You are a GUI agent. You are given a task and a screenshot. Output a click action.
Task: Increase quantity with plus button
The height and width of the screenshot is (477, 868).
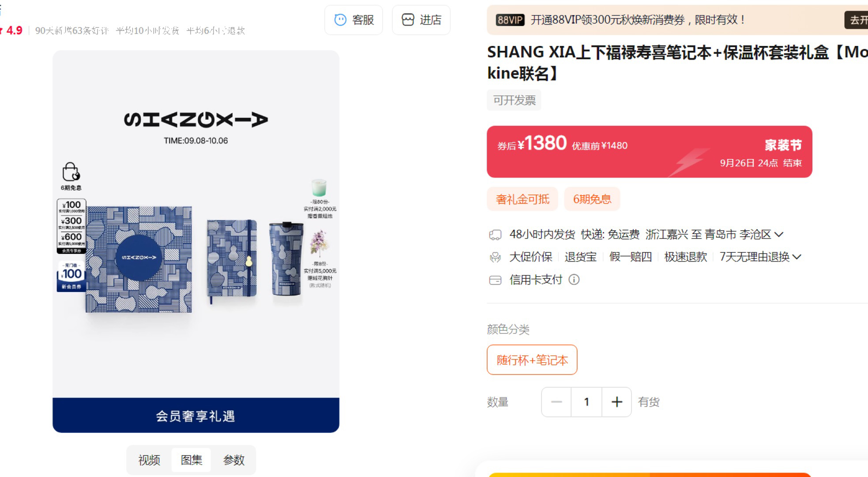[x=616, y=402]
